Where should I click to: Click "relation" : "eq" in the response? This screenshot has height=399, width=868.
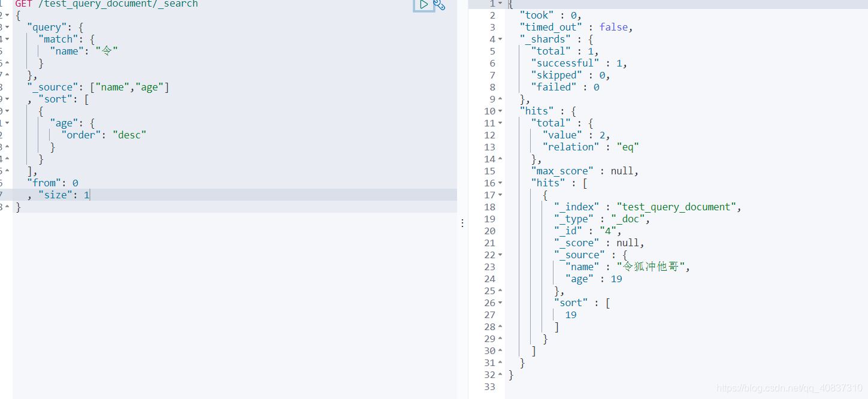(x=591, y=147)
